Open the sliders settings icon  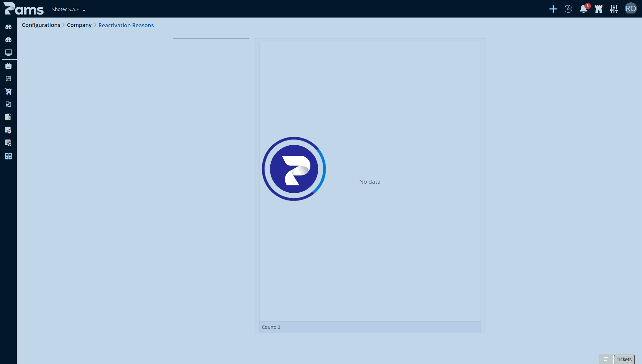tap(614, 9)
